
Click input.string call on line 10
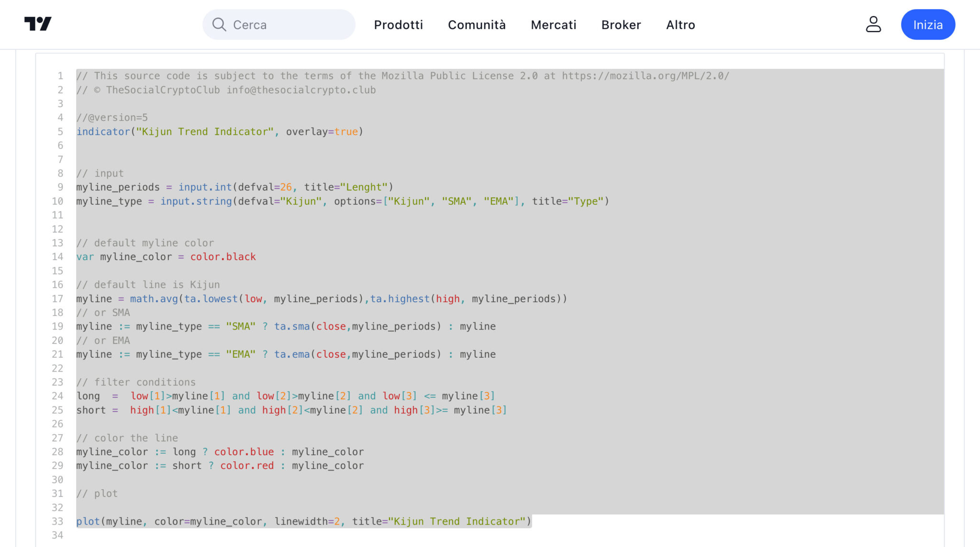click(x=196, y=201)
